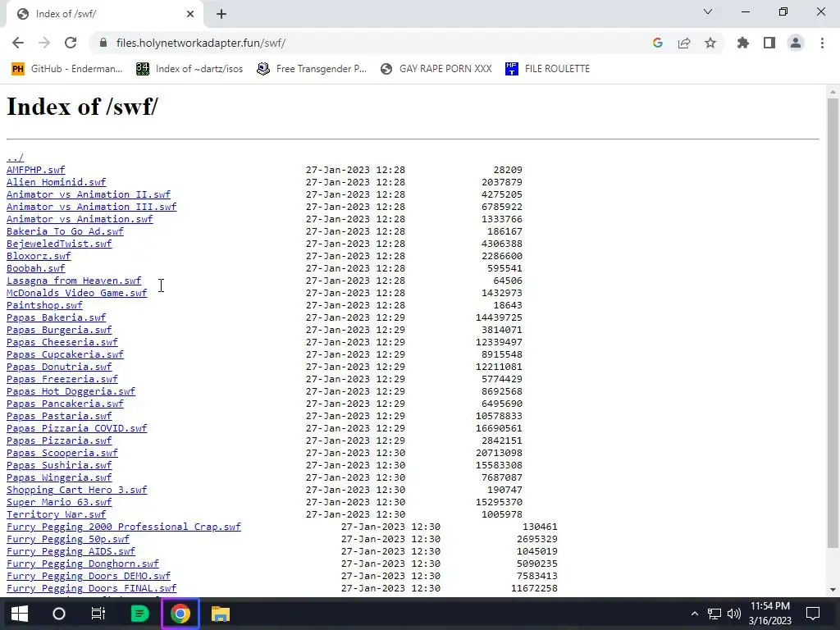Viewport: 840px width, 630px height.
Task: Open the Windows Start menu
Action: 20,614
